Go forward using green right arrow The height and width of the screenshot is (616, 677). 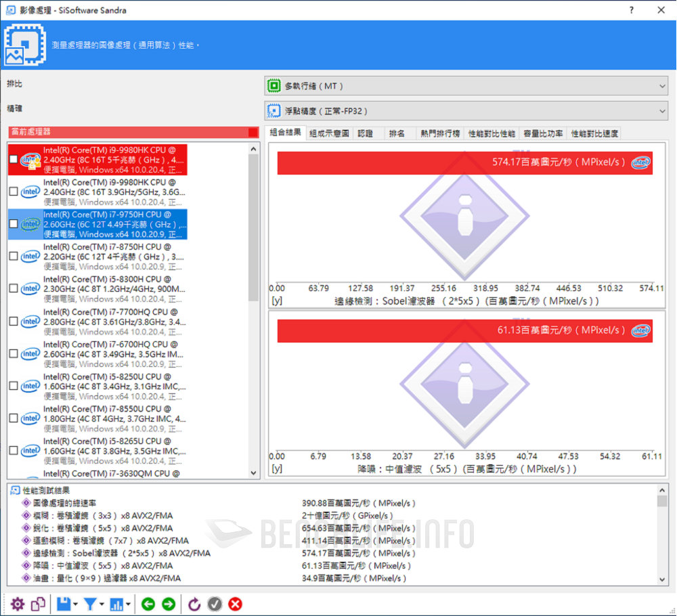(167, 604)
